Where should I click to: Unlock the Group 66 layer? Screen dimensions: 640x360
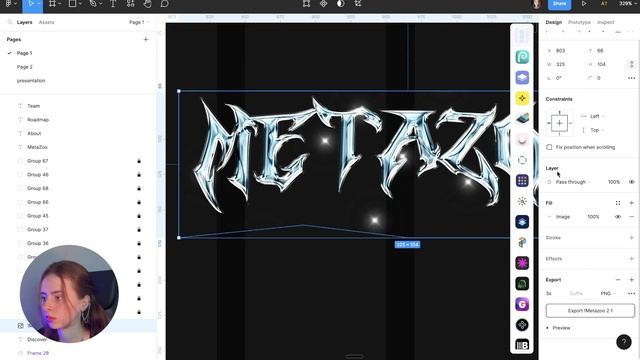[139, 202]
